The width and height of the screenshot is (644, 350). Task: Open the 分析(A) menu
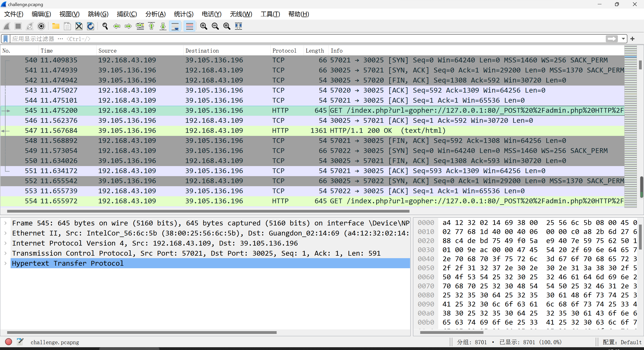pyautogui.click(x=155, y=14)
